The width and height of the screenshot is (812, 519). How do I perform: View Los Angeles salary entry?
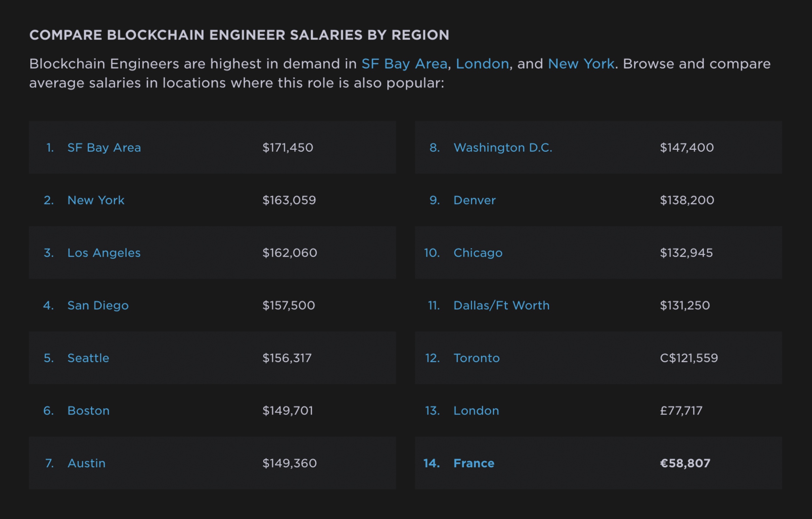coord(104,253)
